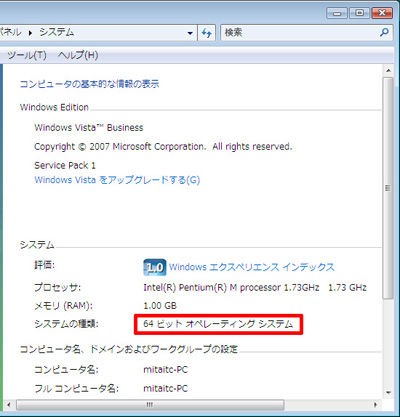Select the フル コンピュータ名 value mitaitc-PC

(166, 388)
